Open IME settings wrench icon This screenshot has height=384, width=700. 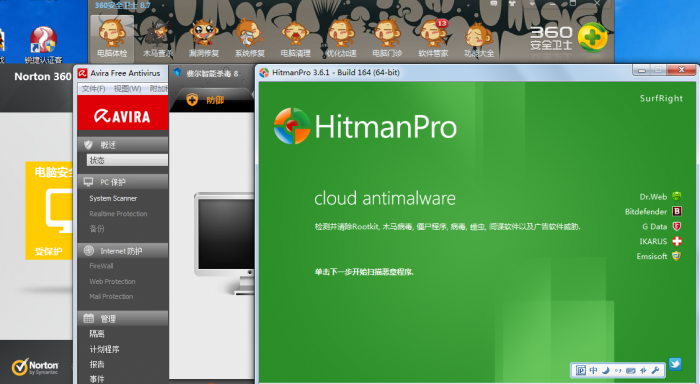[x=656, y=370]
